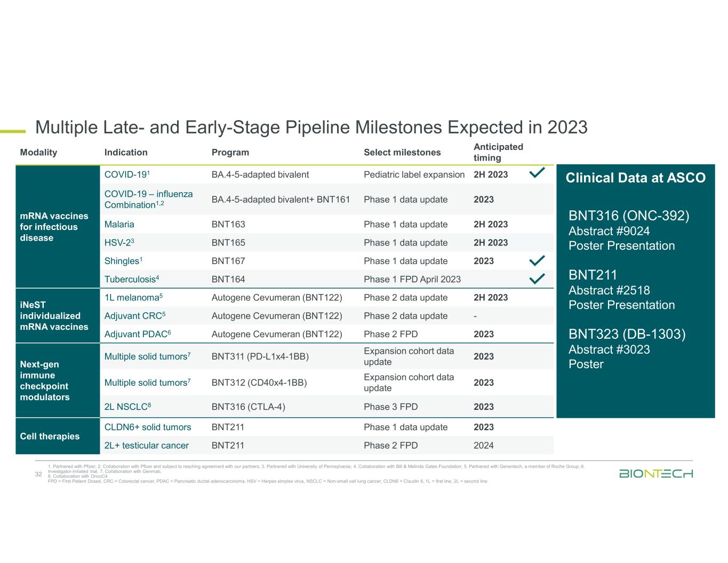Click the slide number 32
This screenshot has height=563, width=728.
coord(38,474)
